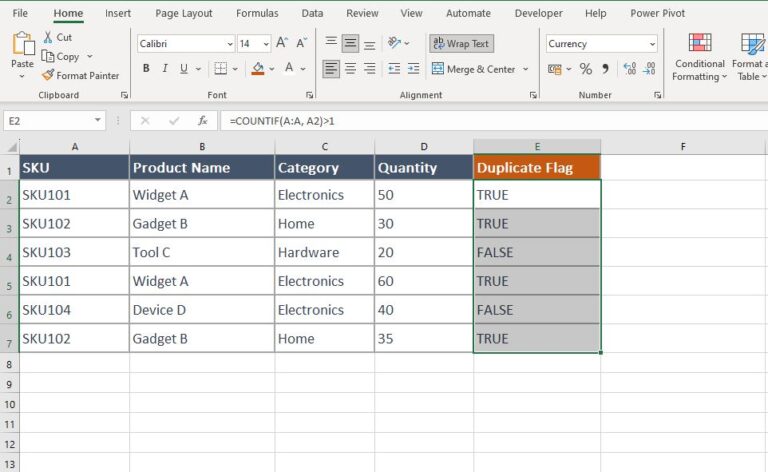Select column E header
Screen dimensions: 768x472
pos(537,146)
